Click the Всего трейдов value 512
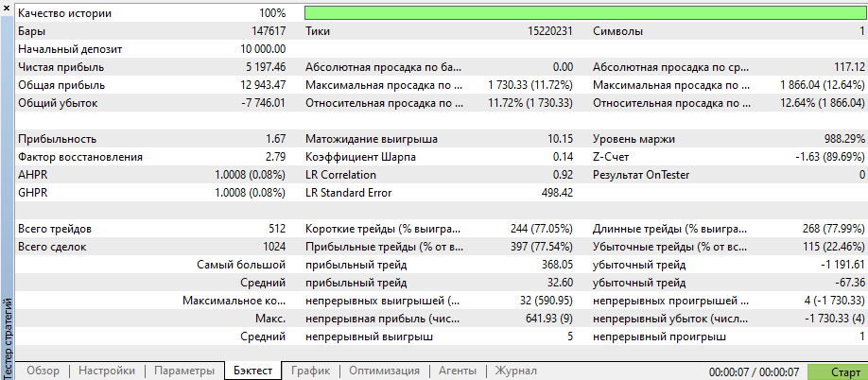868x380 pixels. click(276, 229)
